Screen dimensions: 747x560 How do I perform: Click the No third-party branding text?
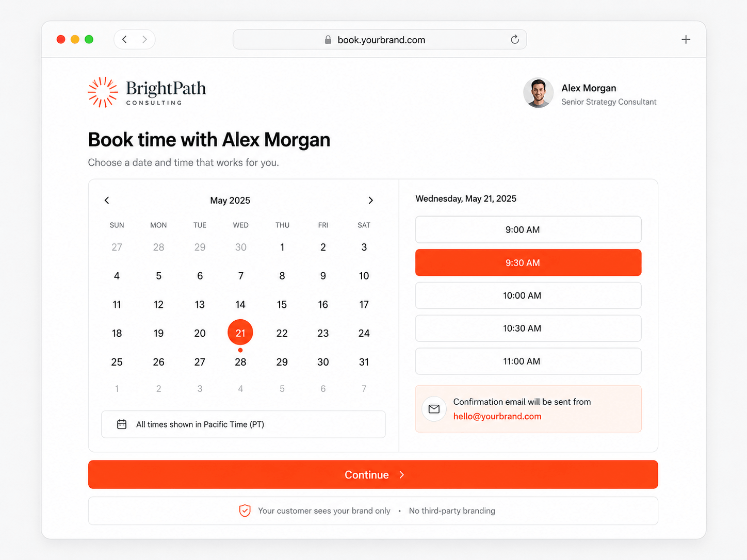point(452,510)
